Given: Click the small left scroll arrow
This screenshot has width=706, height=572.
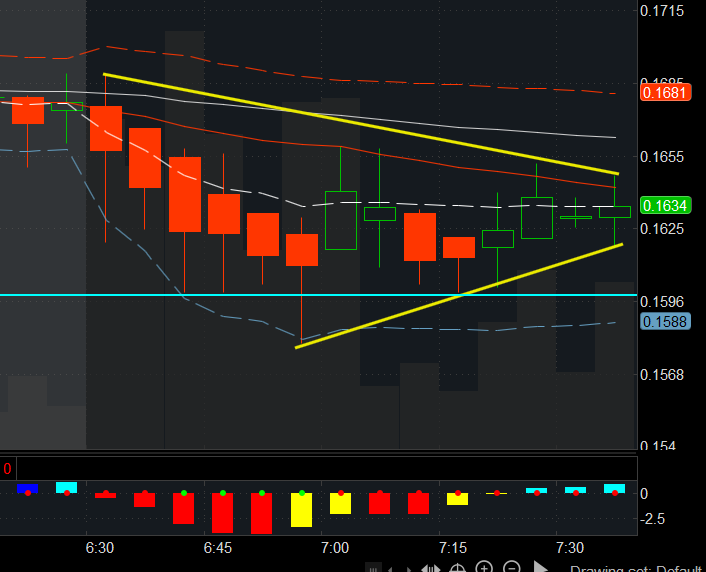Looking at the screenshot, I should coord(391,569).
